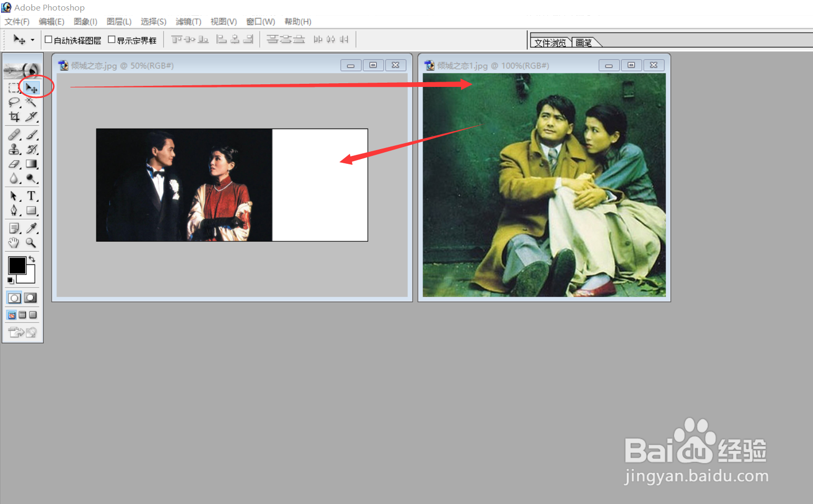
Task: Enable 显示定界框 checkbox
Action: [x=112, y=39]
